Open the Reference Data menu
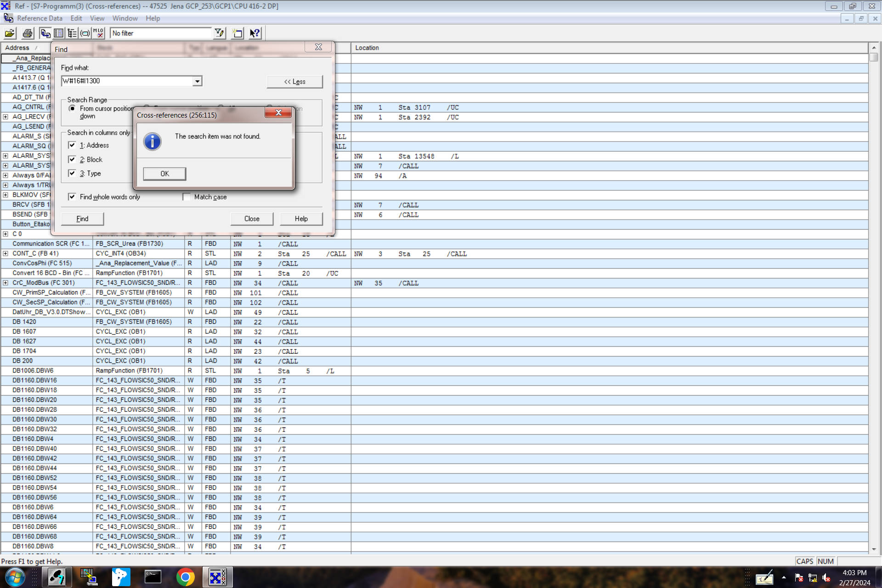 [40, 18]
